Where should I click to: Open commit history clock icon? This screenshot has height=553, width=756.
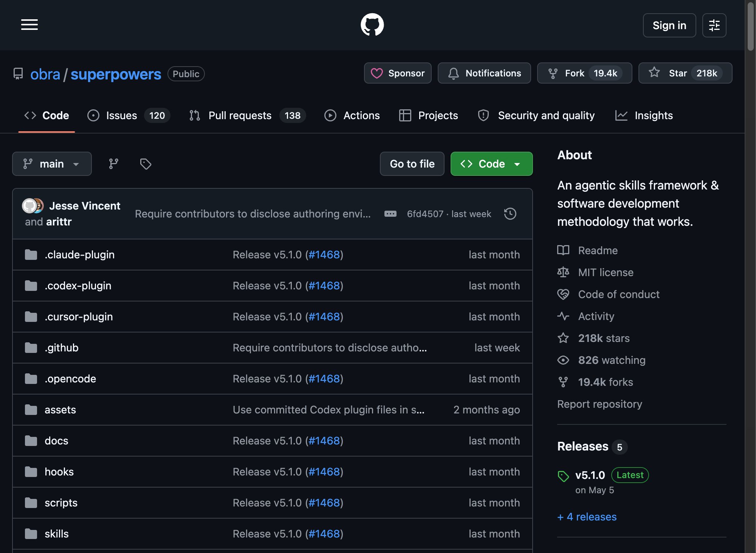[x=510, y=214]
